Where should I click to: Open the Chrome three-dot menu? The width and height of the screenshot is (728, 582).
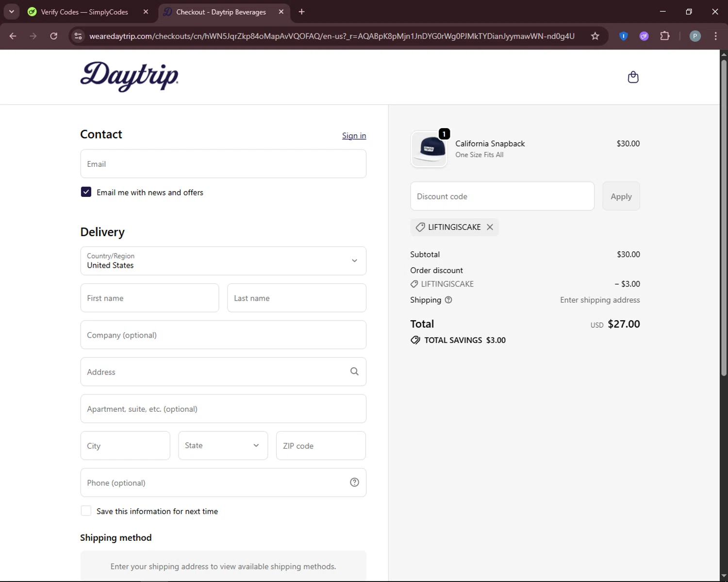coord(715,36)
